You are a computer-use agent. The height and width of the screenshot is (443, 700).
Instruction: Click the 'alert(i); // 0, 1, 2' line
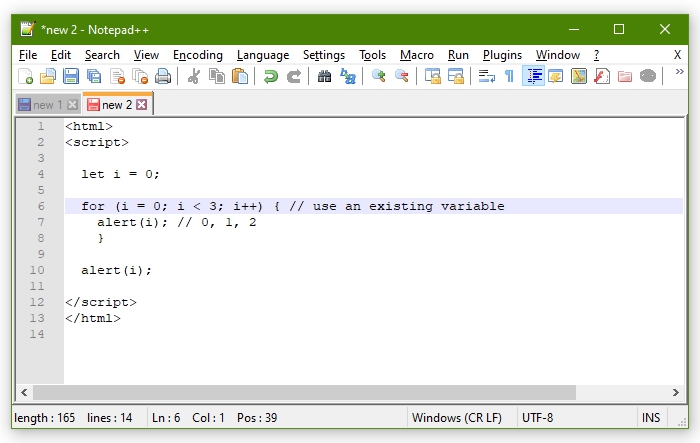[177, 222]
